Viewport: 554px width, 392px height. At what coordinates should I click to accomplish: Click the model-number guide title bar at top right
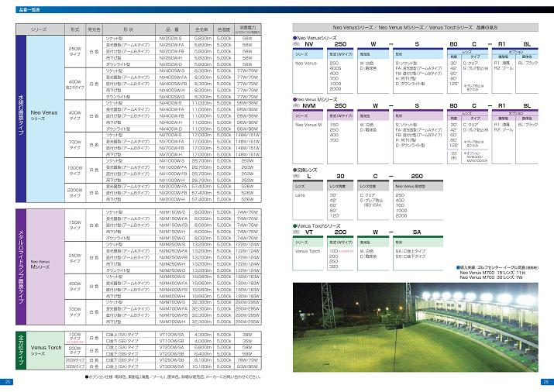click(x=415, y=27)
